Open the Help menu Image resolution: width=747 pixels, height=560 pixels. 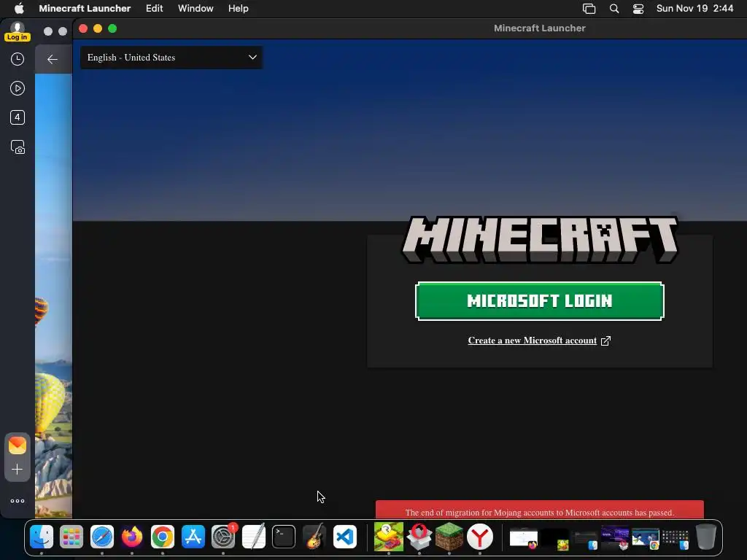coord(239,8)
